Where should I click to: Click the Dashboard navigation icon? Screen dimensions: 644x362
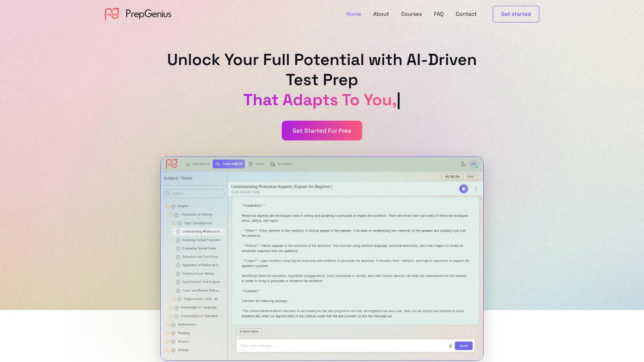pyautogui.click(x=188, y=164)
